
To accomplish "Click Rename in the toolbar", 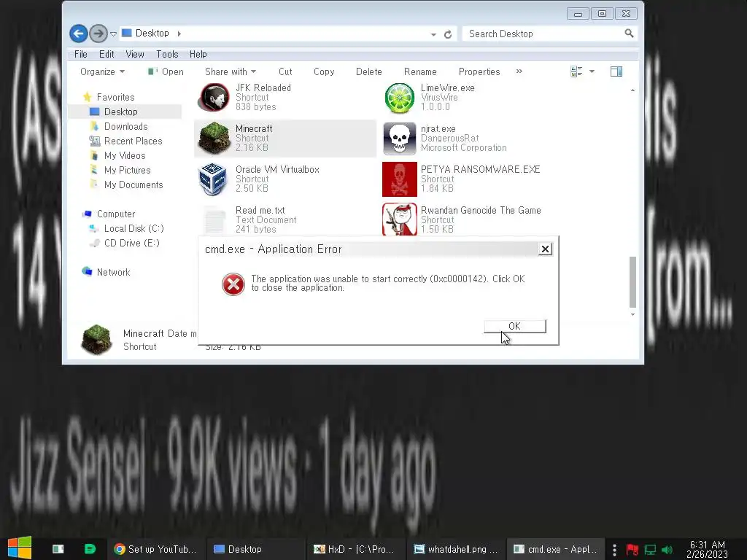I will (420, 72).
